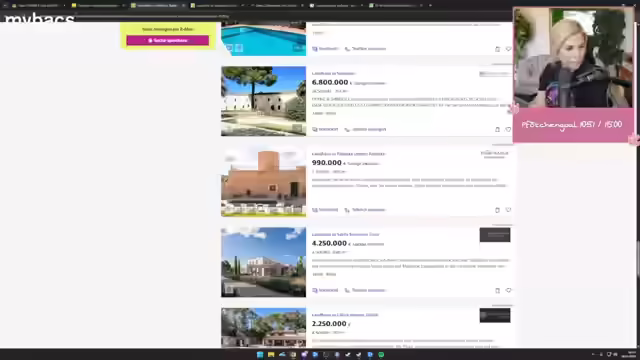Switch to the seventh browser tab

395,5
